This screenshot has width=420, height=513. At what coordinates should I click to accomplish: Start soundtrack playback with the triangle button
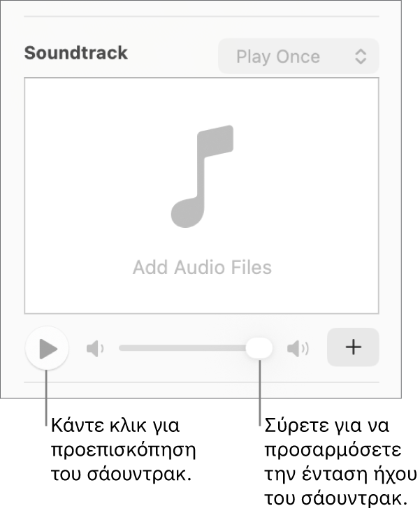point(47,348)
